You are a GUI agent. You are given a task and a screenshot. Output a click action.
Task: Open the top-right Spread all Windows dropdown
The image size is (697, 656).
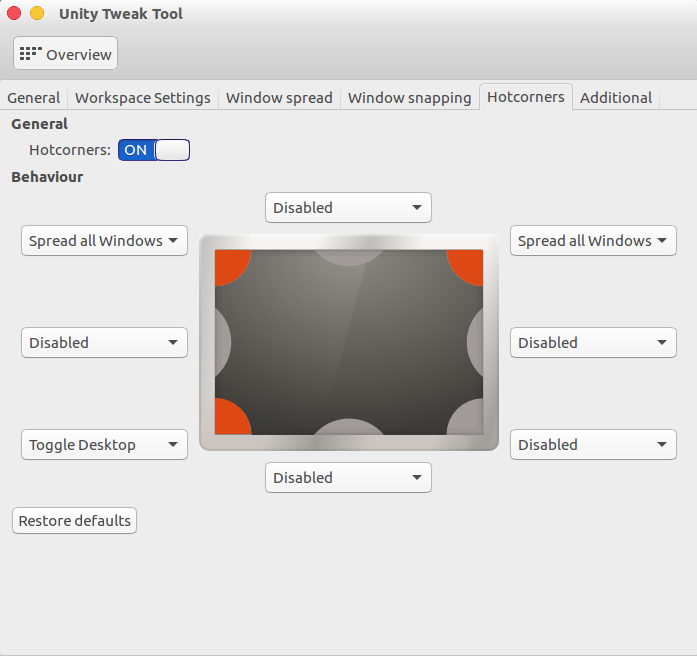[593, 240]
